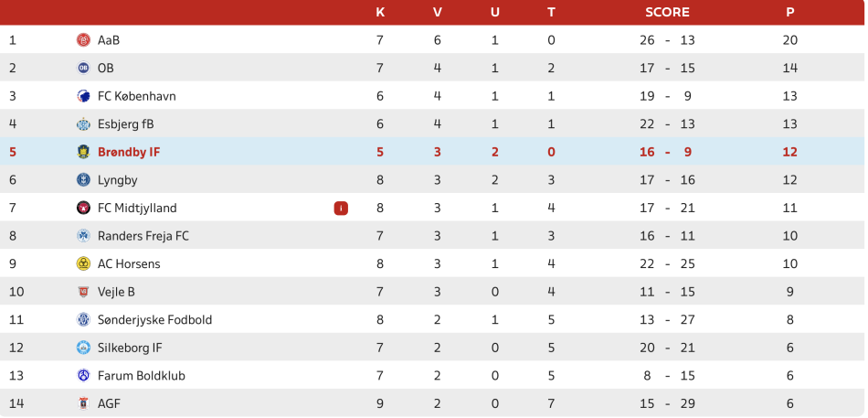Click the AaB club logo
Image resolution: width=868 pixels, height=418 pixels.
(83, 40)
